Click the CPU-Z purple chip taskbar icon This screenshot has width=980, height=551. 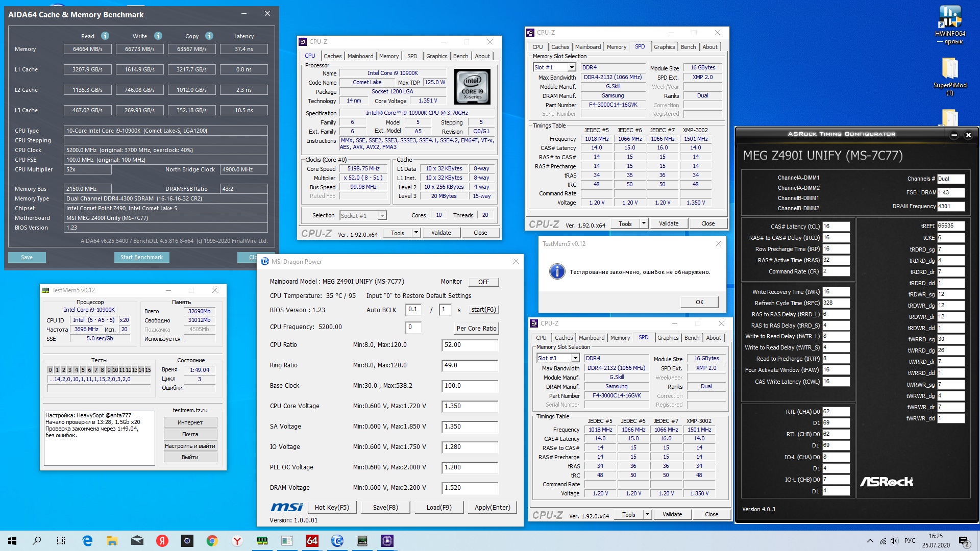pos(387,541)
